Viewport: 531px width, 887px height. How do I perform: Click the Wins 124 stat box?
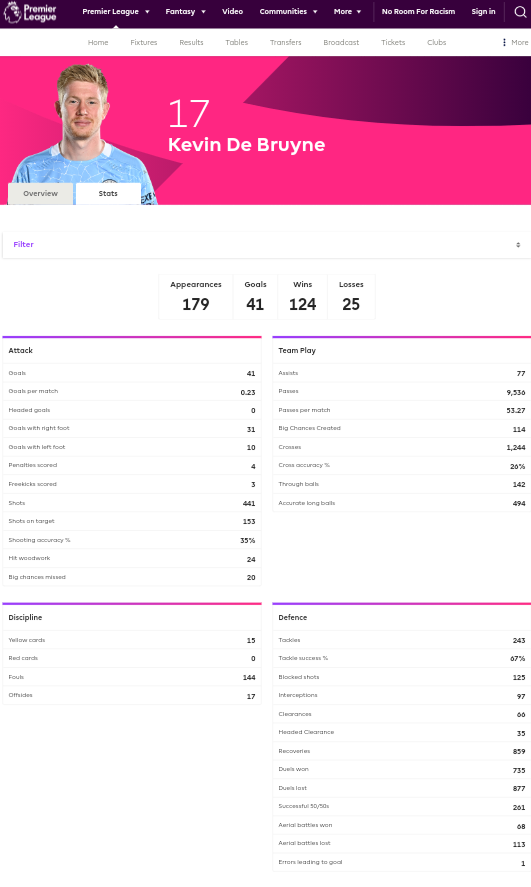click(303, 297)
